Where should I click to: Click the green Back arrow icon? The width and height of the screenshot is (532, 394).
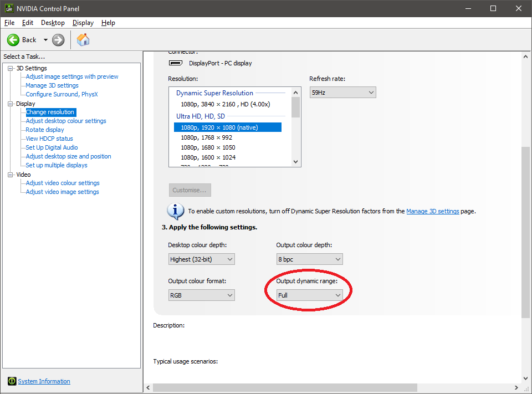(13, 40)
